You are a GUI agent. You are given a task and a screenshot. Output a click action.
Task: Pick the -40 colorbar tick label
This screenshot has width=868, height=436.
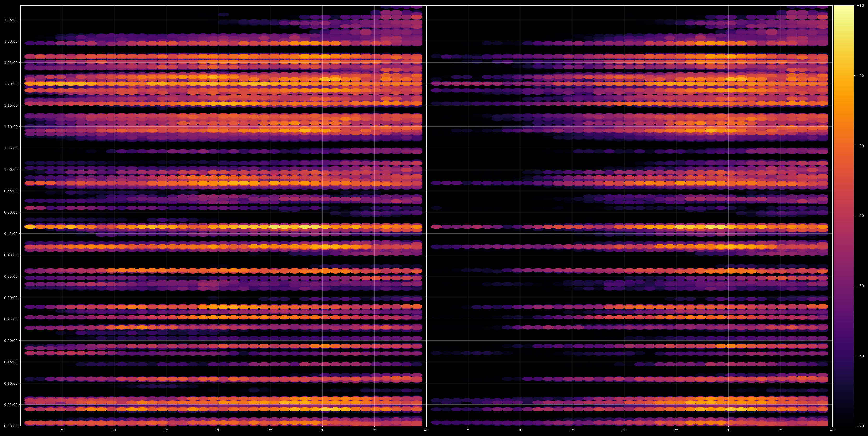[860, 216]
